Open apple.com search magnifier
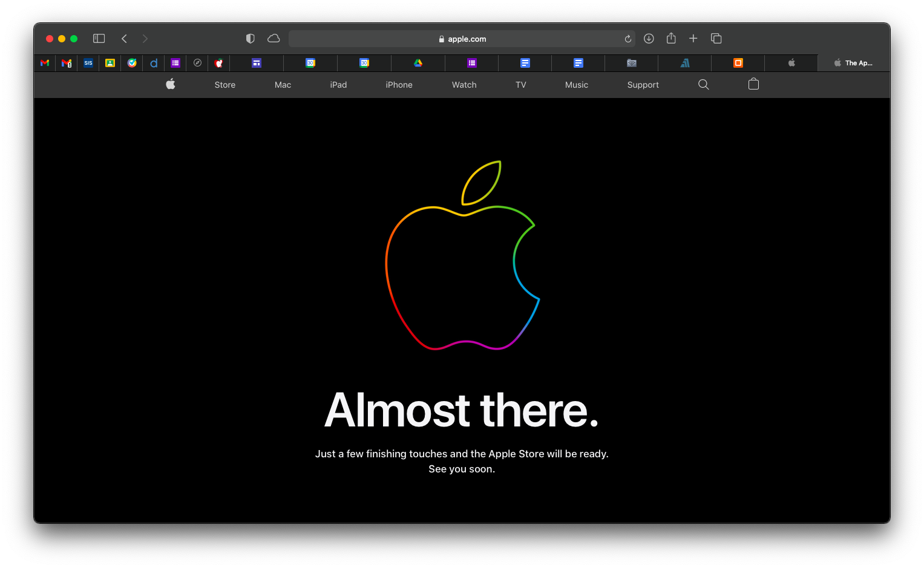 click(703, 85)
